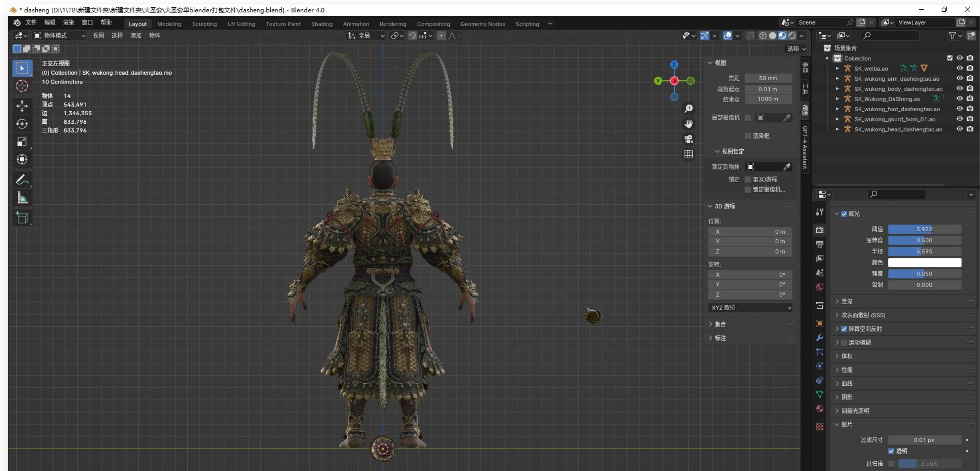This screenshot has width=980, height=471.
Task: Uncheck the 透明 transparent film option
Action: point(891,451)
